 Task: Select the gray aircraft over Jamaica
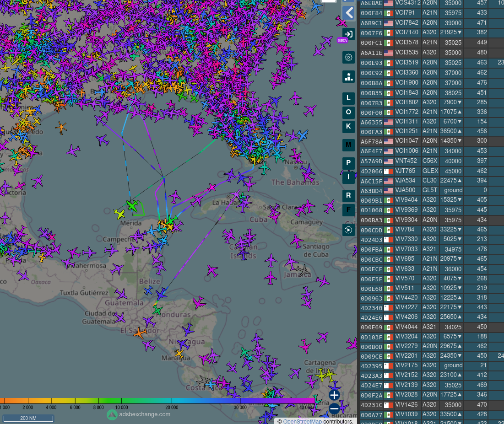[x=303, y=270]
